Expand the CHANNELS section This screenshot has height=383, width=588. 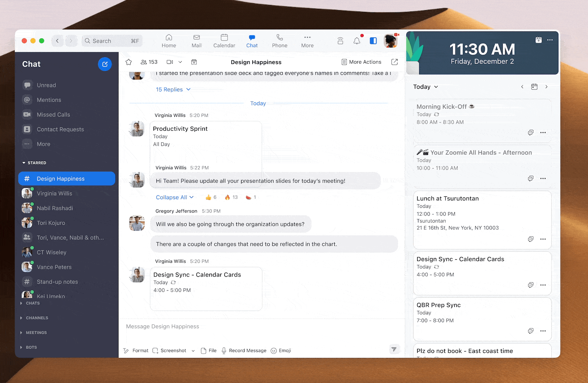(37, 318)
